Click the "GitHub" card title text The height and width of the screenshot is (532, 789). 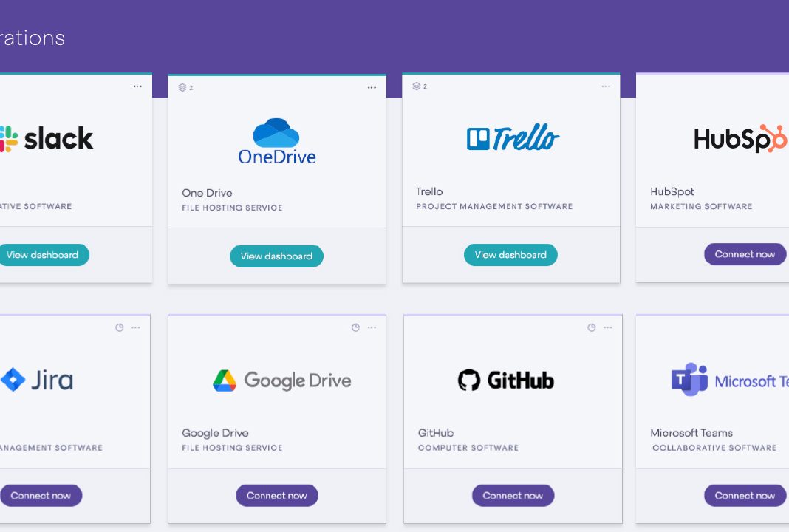[436, 433]
